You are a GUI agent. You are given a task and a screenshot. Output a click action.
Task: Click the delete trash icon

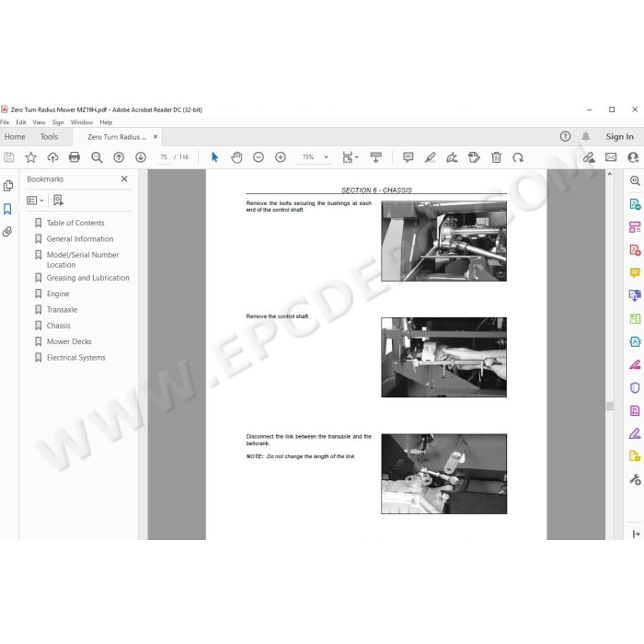[x=496, y=157]
